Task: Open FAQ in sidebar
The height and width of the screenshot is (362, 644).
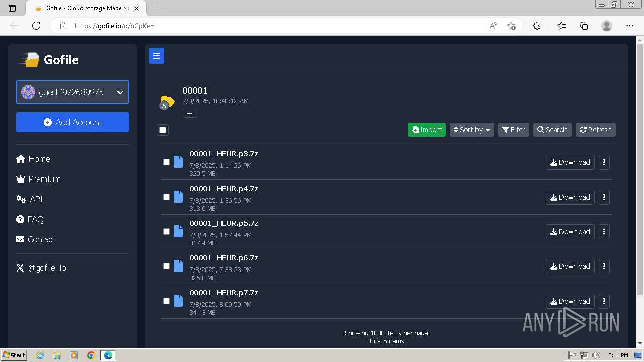Action: (x=30, y=219)
